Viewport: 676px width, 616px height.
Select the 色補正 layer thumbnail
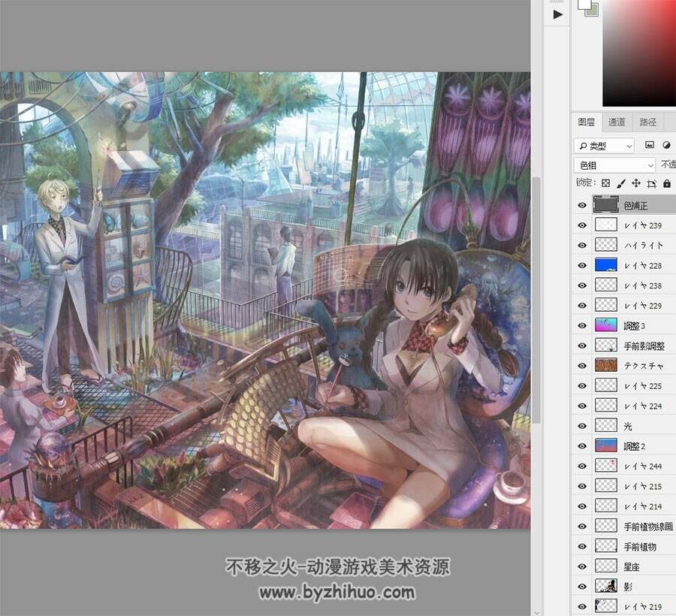click(x=605, y=205)
